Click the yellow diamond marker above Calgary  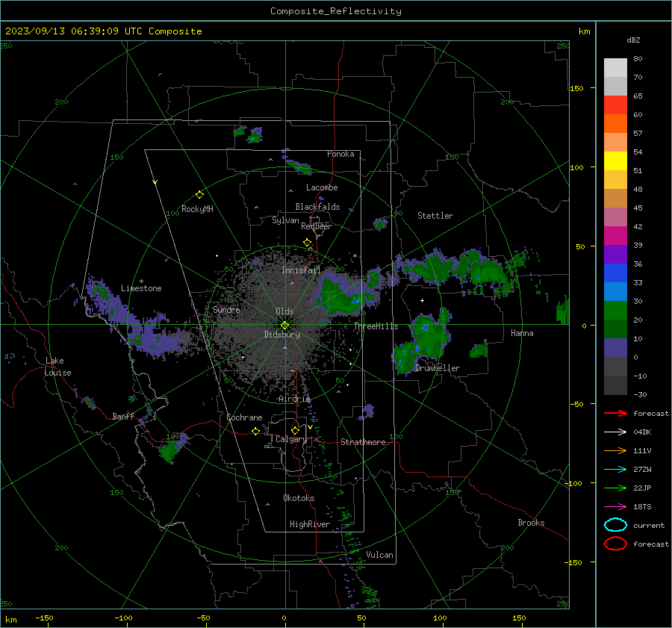click(x=295, y=430)
